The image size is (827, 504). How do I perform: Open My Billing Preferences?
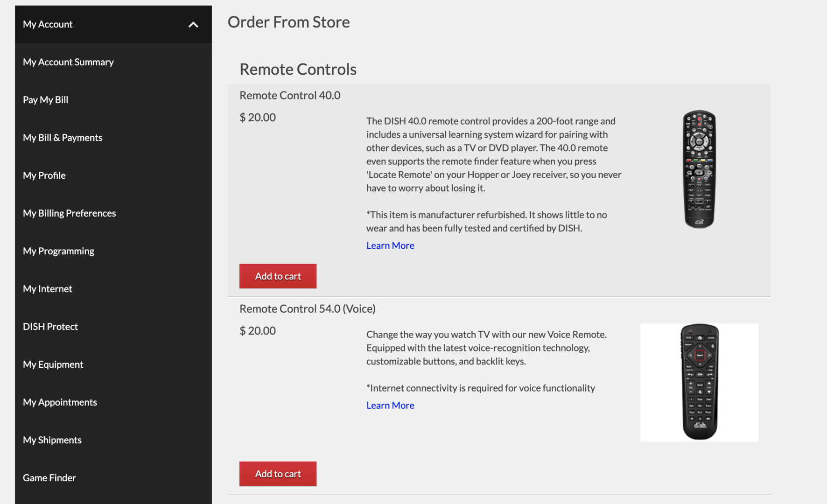[70, 213]
